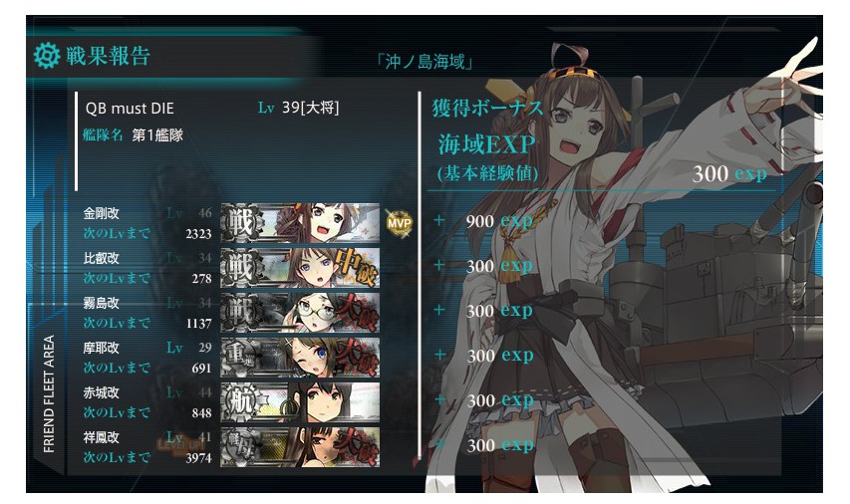Viewport: 850px width, 504px height.
Task: Click the MVP badge next to 金剛改
Action: 399,223
